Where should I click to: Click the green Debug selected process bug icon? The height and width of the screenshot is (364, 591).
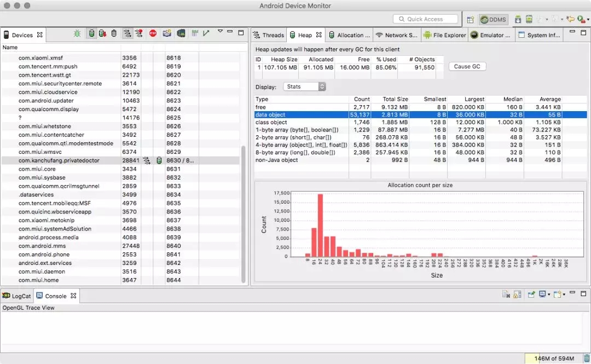[77, 33]
